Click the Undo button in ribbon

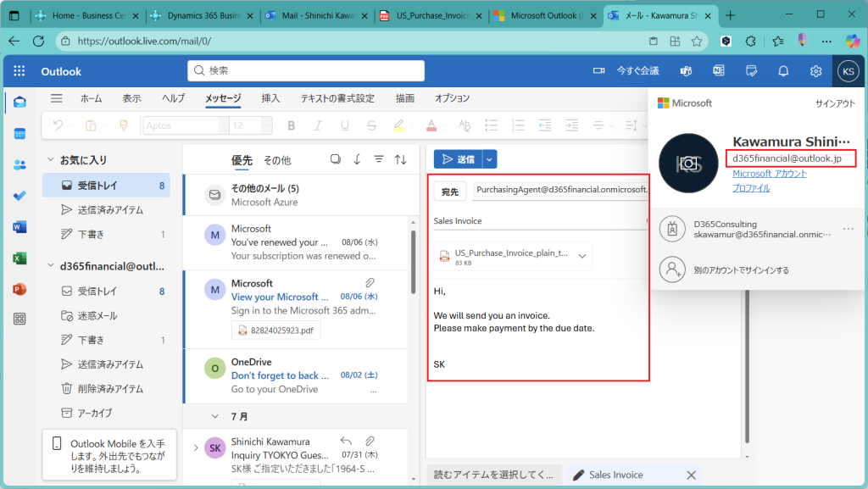pyautogui.click(x=58, y=125)
